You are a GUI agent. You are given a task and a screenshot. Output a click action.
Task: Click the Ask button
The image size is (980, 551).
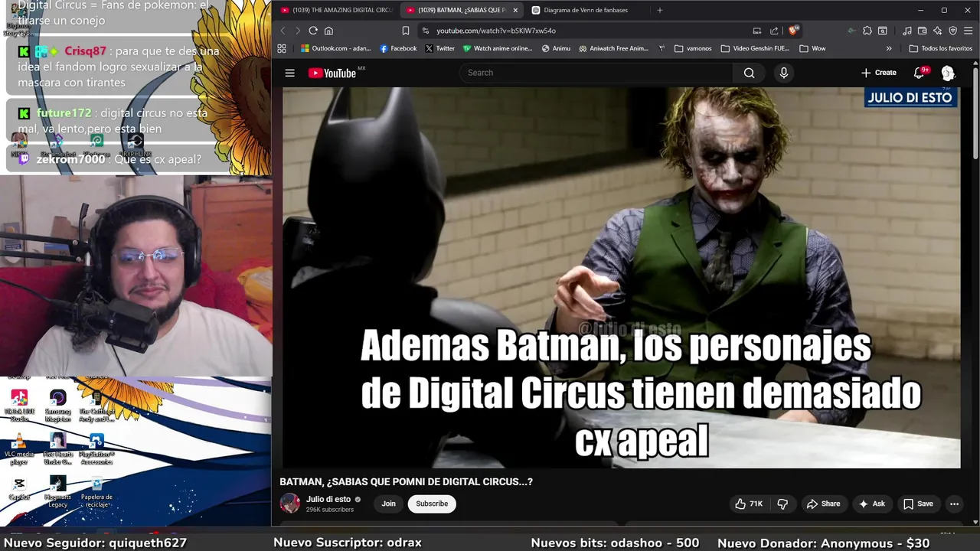pyautogui.click(x=872, y=504)
